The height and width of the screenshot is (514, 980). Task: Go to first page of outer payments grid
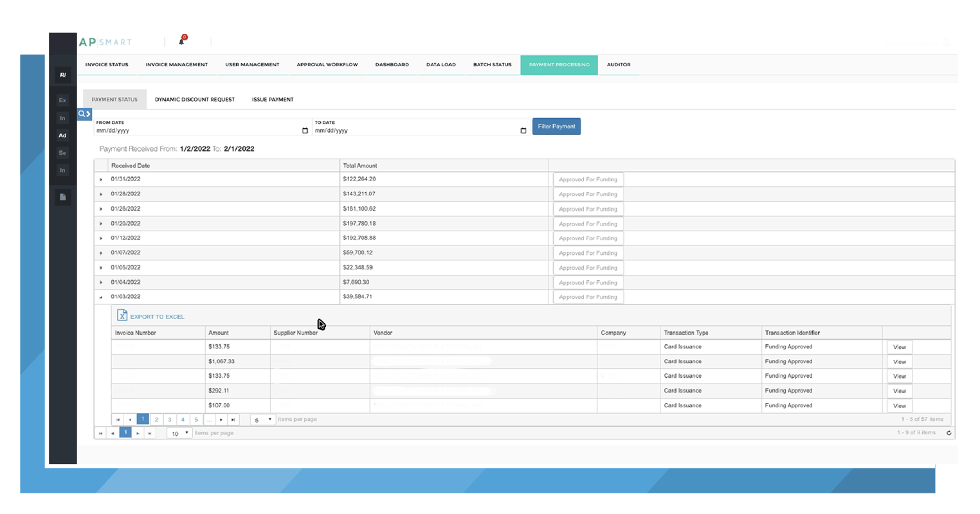[100, 433]
